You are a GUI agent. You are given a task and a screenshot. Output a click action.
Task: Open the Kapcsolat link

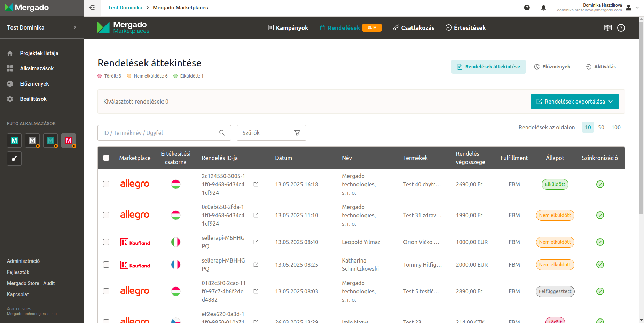coord(18,294)
